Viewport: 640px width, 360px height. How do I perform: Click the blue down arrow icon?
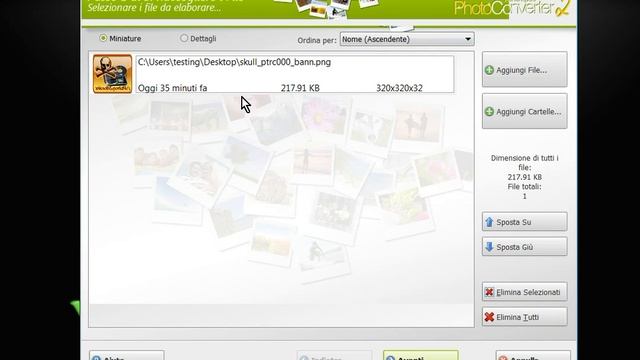coord(489,247)
